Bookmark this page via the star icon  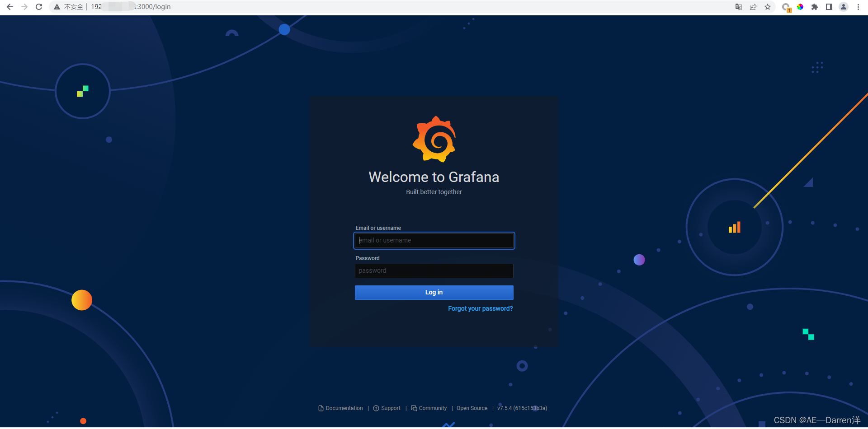point(768,7)
